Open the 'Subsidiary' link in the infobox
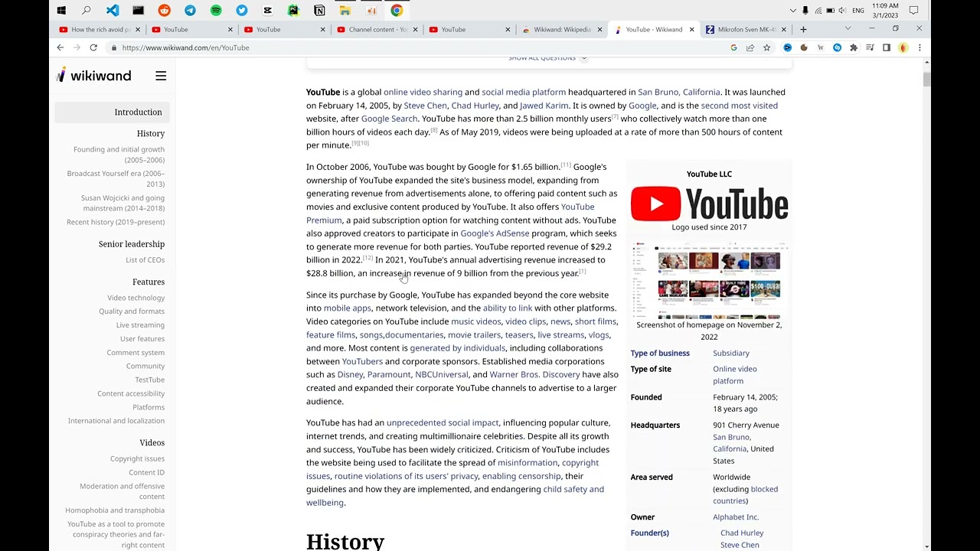 (x=731, y=353)
